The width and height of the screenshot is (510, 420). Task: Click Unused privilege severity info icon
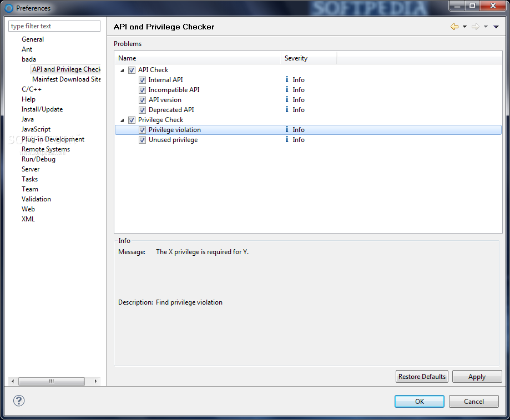[287, 139]
